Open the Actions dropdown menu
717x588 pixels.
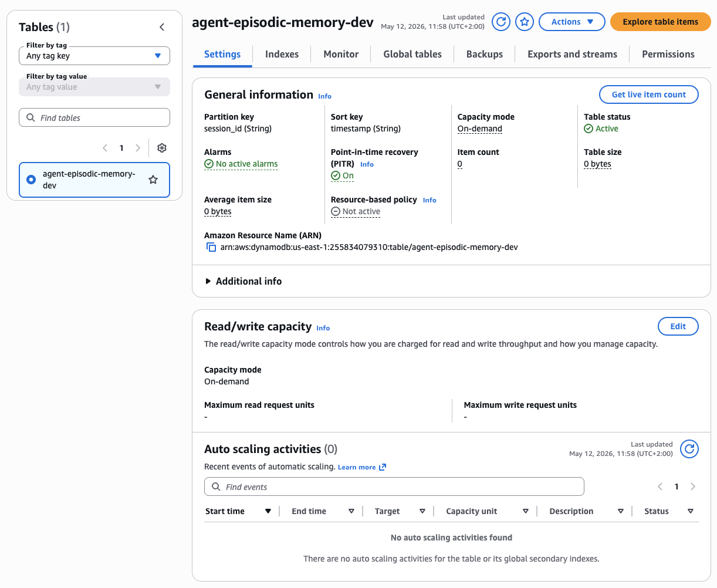[571, 22]
